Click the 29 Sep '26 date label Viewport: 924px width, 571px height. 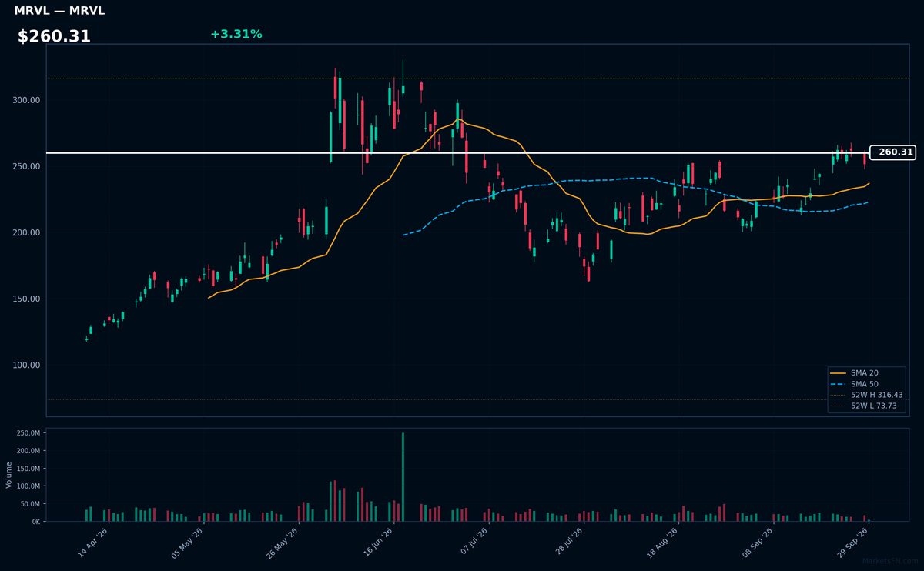(852, 543)
